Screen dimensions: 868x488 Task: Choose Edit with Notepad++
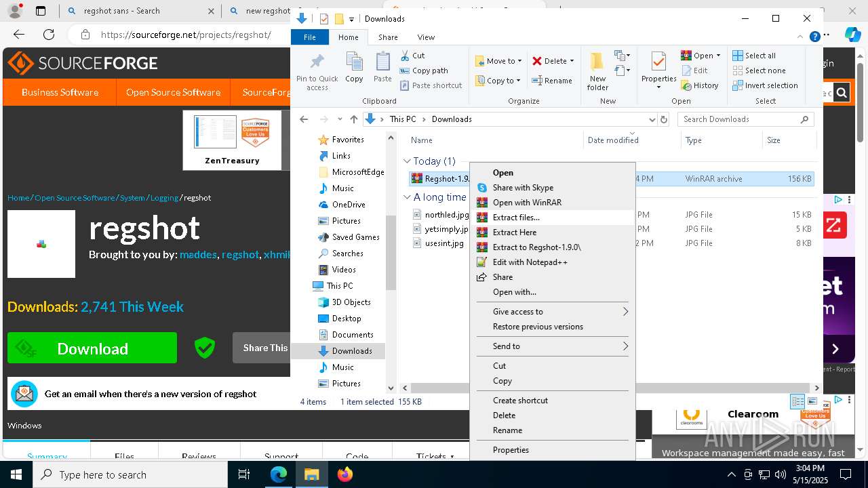point(552,262)
